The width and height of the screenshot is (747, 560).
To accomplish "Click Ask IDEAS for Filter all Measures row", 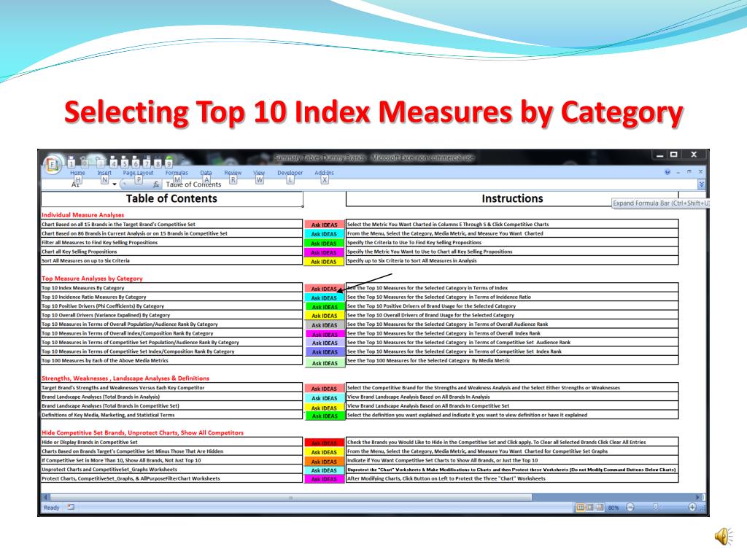I will [x=324, y=244].
